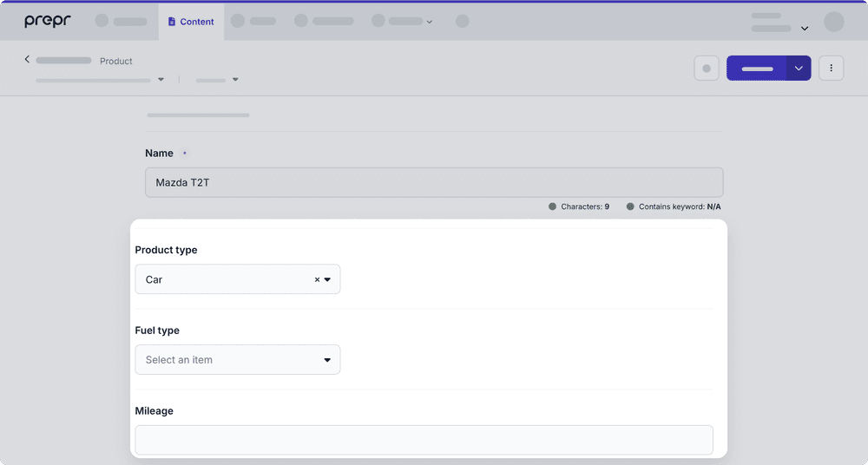
Task: Click the Fuel type label
Action: 157,331
